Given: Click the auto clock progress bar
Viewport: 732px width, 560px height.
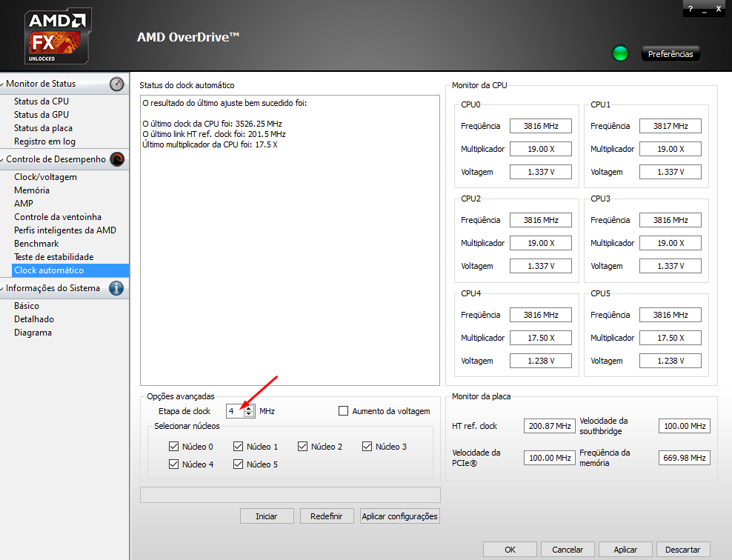Looking at the screenshot, I should (290, 495).
